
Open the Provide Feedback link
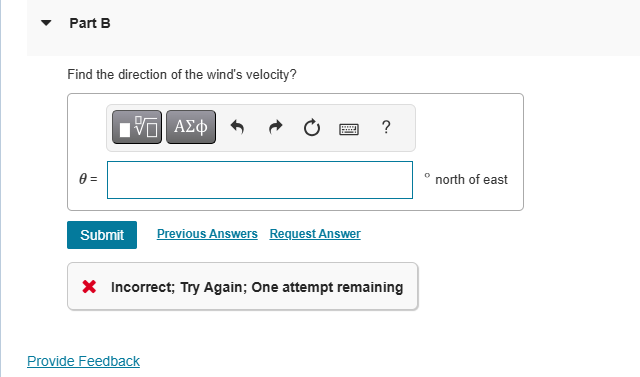(x=83, y=361)
